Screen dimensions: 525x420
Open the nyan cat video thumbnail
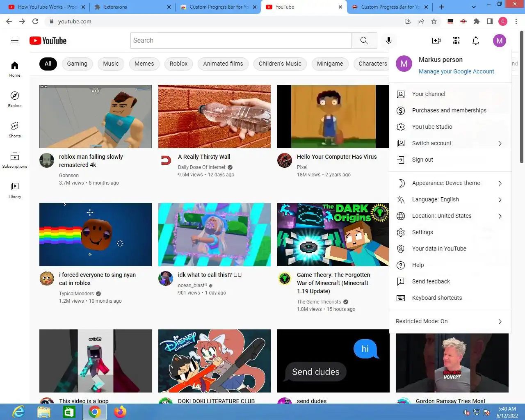[x=96, y=235]
